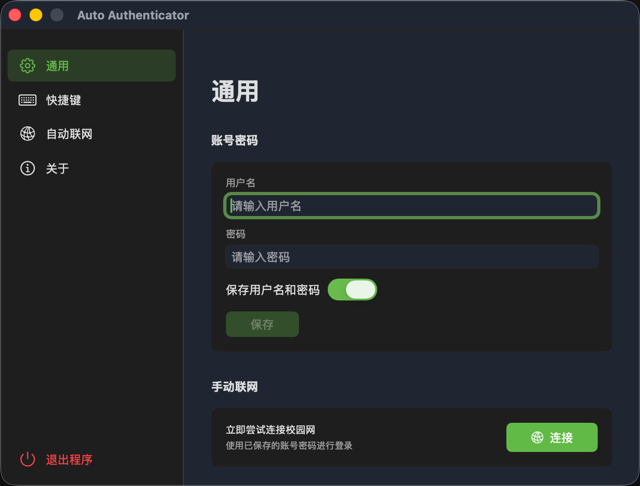Viewport: 640px width, 486px height.
Task: Click the 使用已保存的账号密码进行登录 description
Action: click(289, 446)
